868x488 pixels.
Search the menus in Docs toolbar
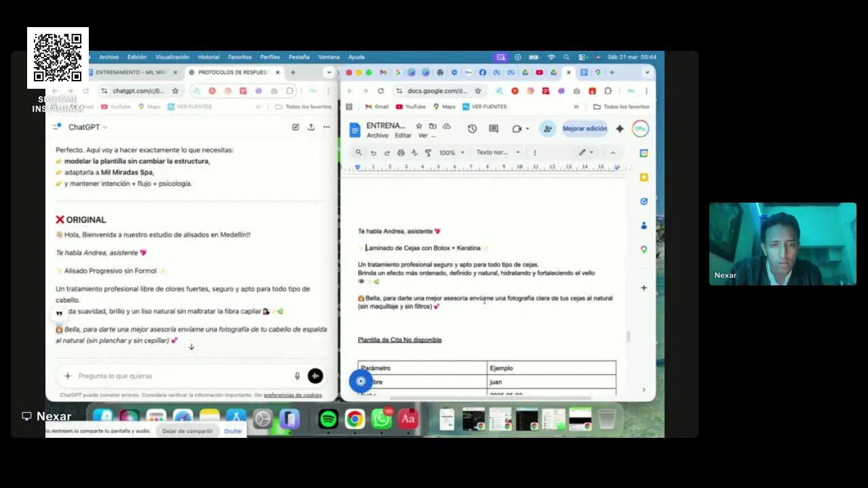click(x=359, y=152)
